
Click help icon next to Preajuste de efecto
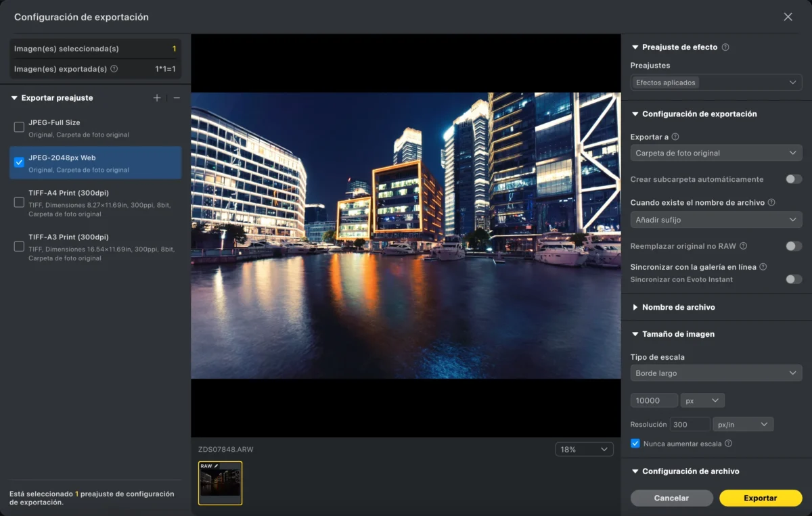725,47
